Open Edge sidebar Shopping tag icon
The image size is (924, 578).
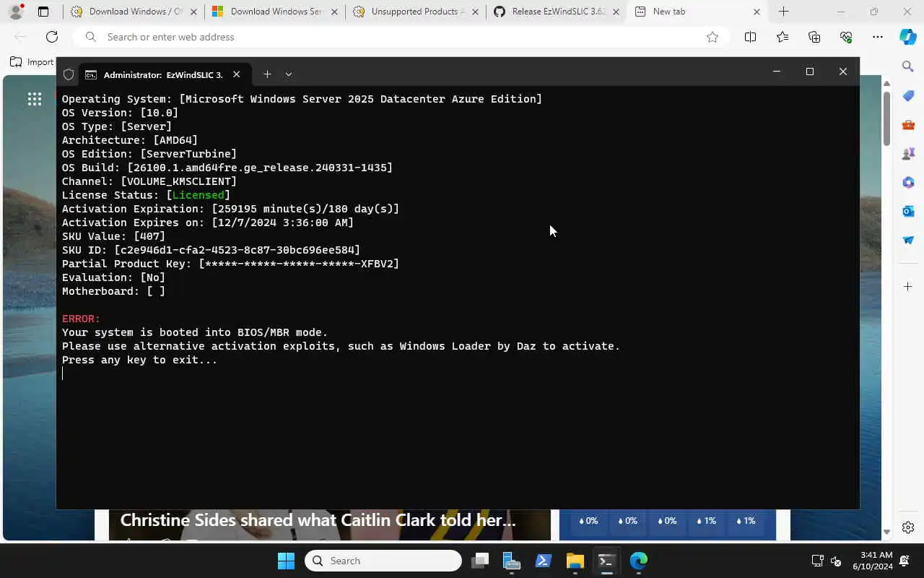pos(908,96)
